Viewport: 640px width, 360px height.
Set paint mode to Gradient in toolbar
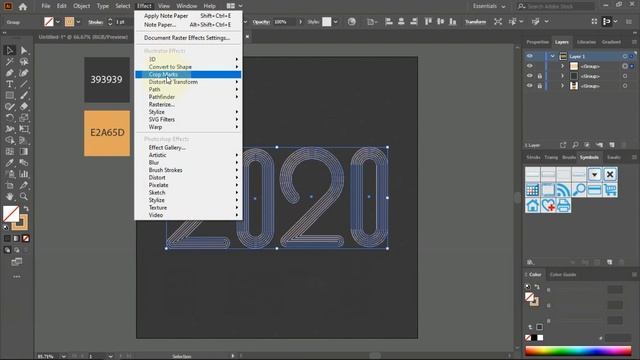16,238
